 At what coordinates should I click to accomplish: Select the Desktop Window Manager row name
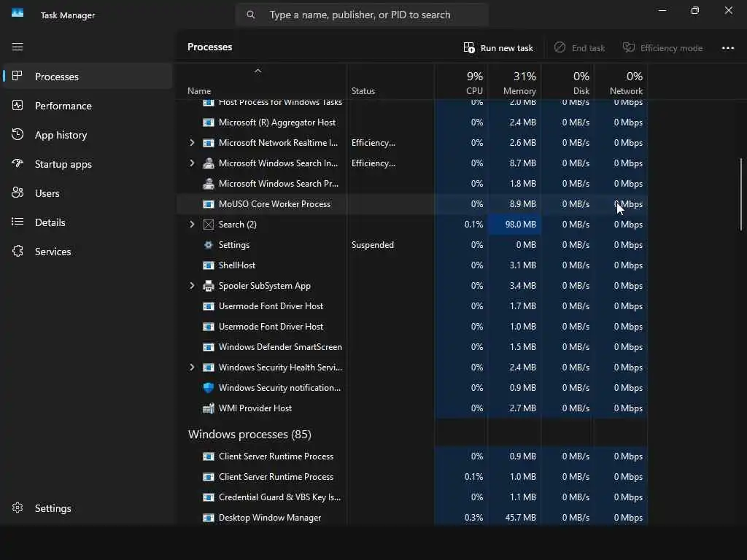[x=270, y=518]
